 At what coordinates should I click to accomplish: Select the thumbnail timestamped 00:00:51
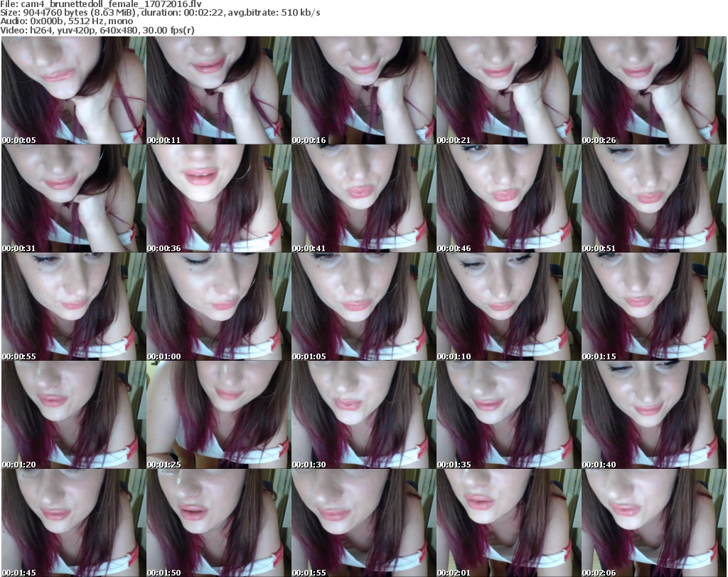654,198
